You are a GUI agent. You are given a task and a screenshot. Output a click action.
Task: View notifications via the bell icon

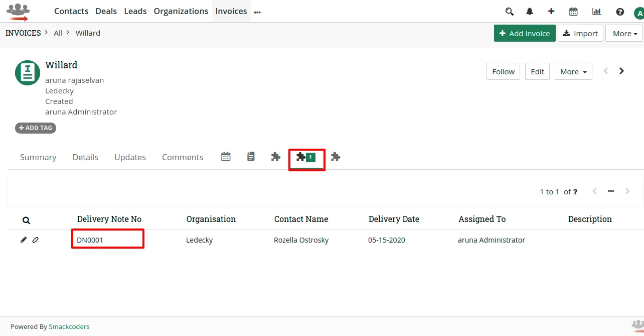point(530,11)
